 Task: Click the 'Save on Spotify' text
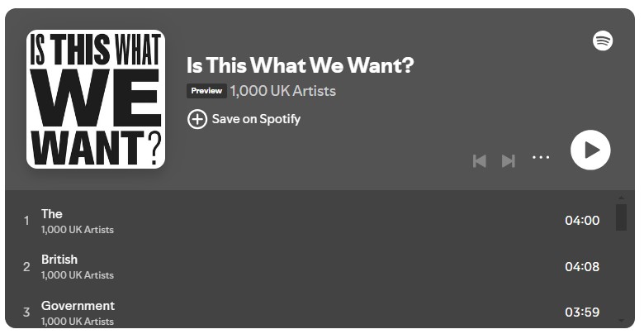point(256,119)
